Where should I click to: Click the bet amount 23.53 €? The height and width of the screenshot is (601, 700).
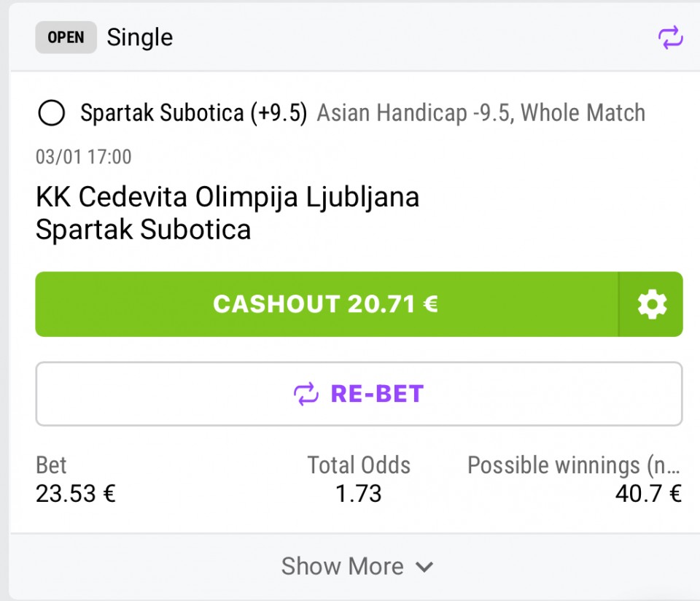pyautogui.click(x=76, y=494)
